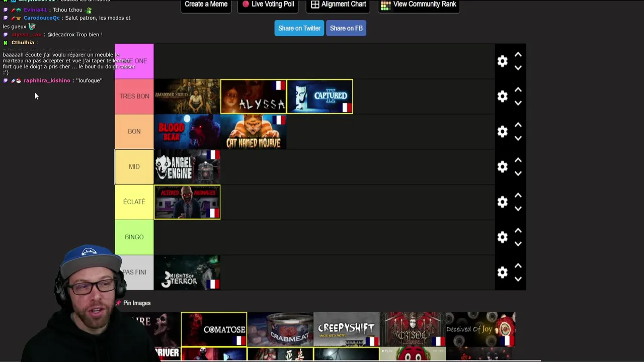Open settings gear for MID row
The image size is (644, 362).
(502, 167)
